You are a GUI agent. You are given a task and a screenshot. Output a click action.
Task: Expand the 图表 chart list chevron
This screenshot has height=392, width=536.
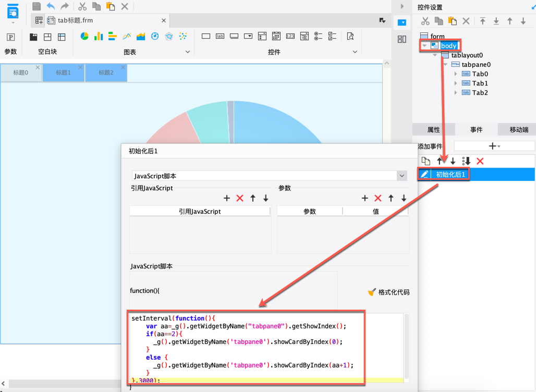188,52
